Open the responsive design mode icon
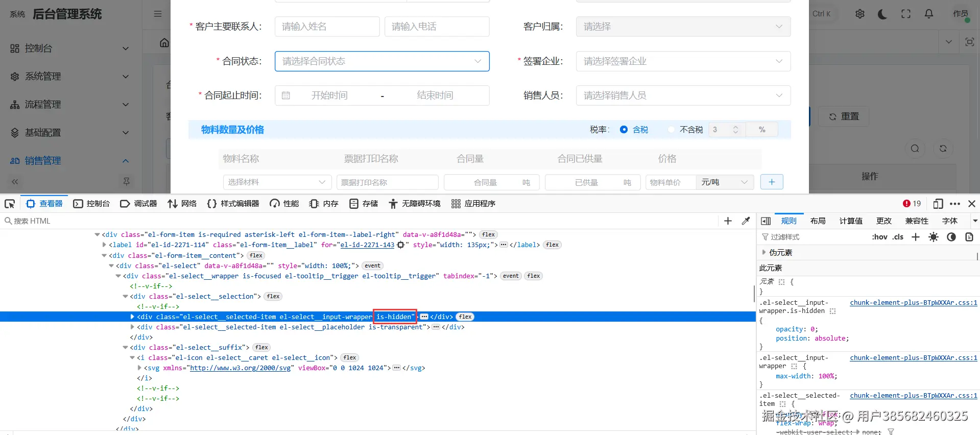 [x=938, y=204]
